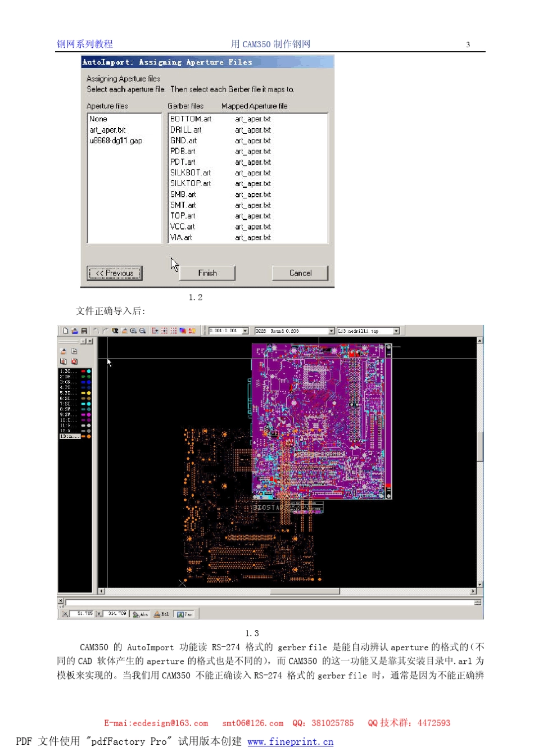Select GND.art in Gerber files list
Image resolution: width=534 pixels, height=756 pixels.
click(x=183, y=141)
